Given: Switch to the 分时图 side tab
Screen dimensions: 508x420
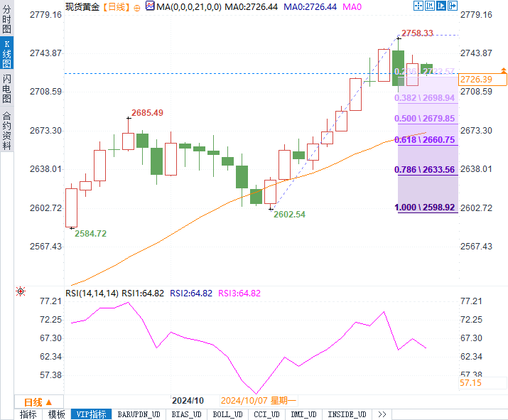Looking at the screenshot, I should click(6, 18).
